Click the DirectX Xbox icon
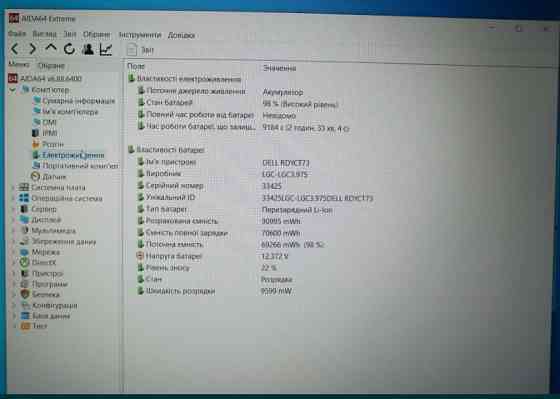 [x=24, y=263]
